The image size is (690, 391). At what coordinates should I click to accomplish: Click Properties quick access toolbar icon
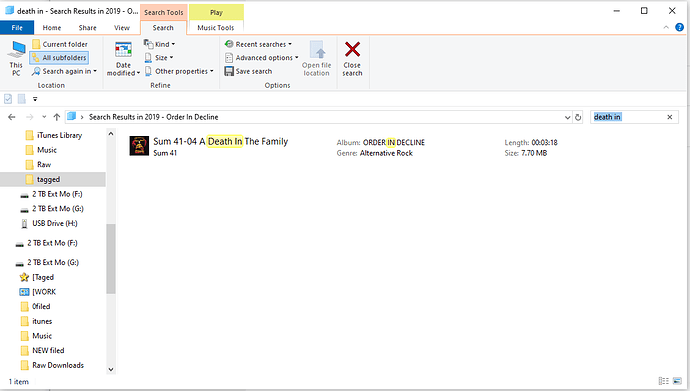pos(8,99)
